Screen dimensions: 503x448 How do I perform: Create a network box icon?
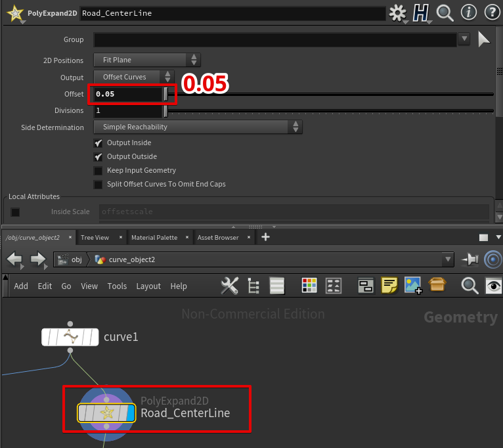366,286
